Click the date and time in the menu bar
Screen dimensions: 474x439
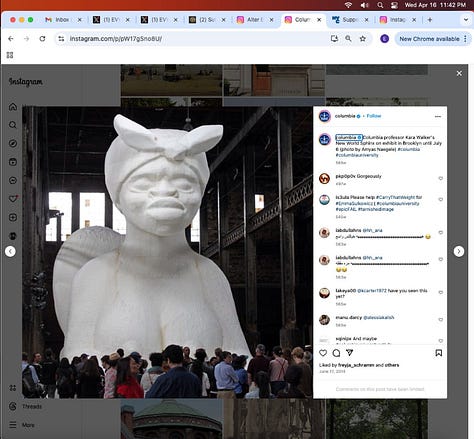[435, 5]
